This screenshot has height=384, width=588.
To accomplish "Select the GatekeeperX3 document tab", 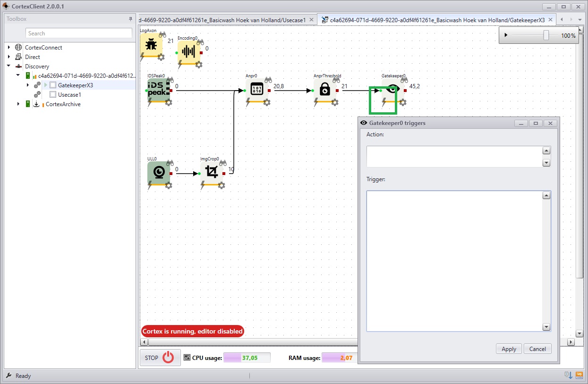I will coord(436,20).
